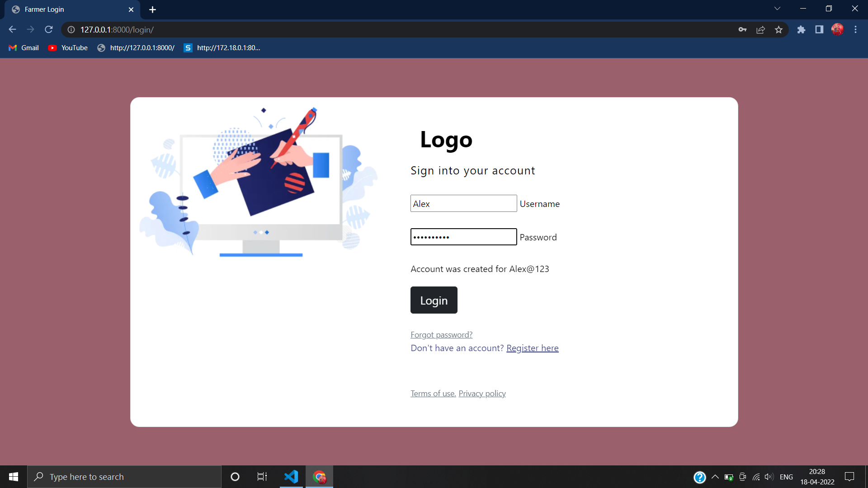Open the Register here link
The width and height of the screenshot is (868, 488).
click(x=532, y=348)
